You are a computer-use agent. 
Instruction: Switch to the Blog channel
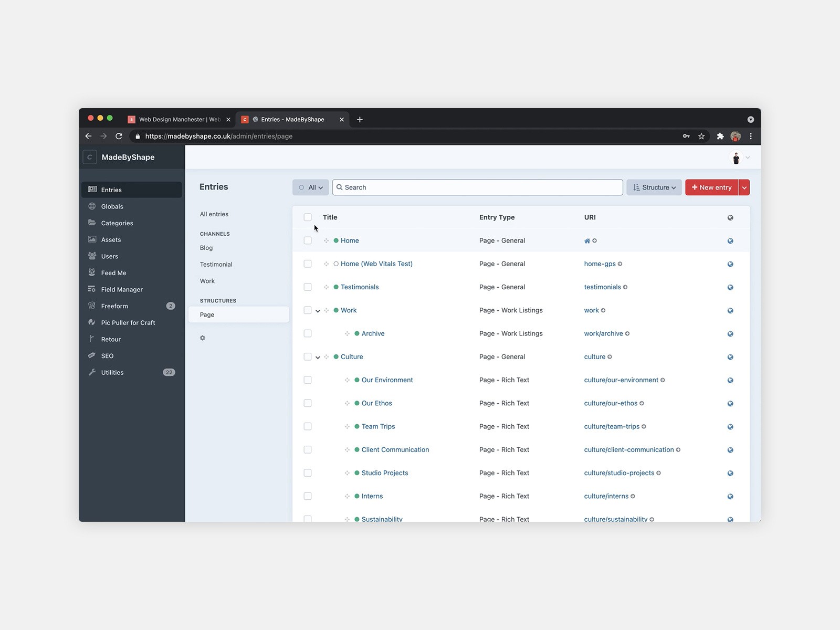point(206,247)
